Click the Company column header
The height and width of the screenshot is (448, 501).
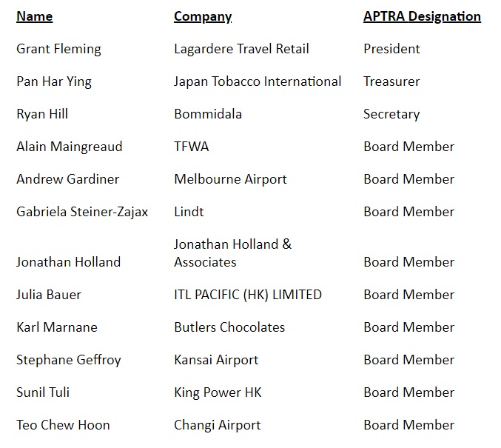tap(203, 16)
